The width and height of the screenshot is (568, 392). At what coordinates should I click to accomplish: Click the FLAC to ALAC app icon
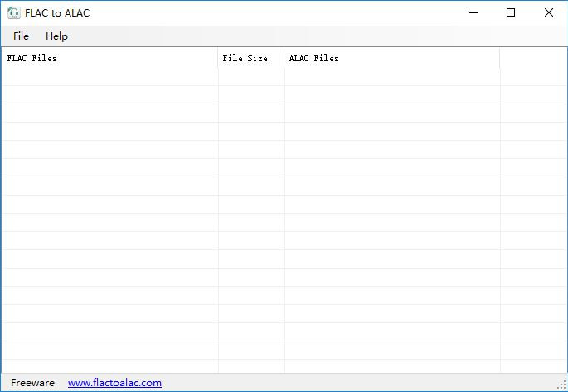tap(14, 12)
